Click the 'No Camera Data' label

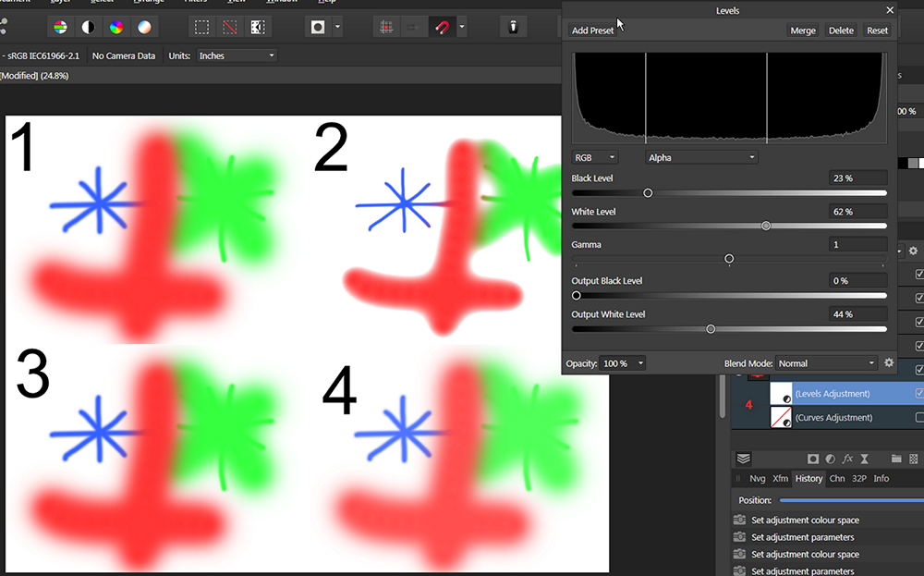124,55
